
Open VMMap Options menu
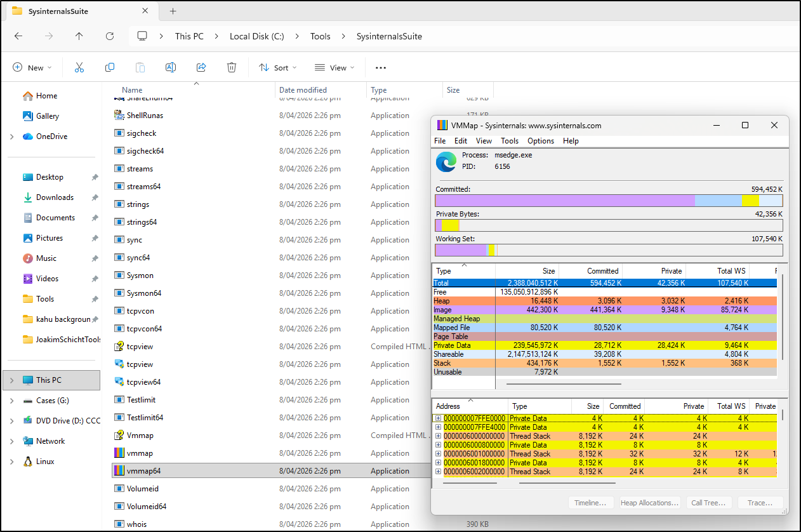tap(541, 141)
